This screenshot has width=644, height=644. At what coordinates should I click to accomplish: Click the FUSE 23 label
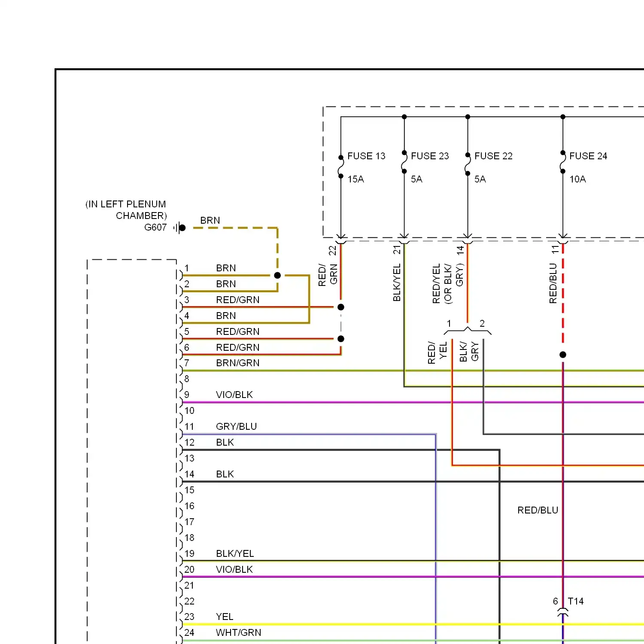430,156
